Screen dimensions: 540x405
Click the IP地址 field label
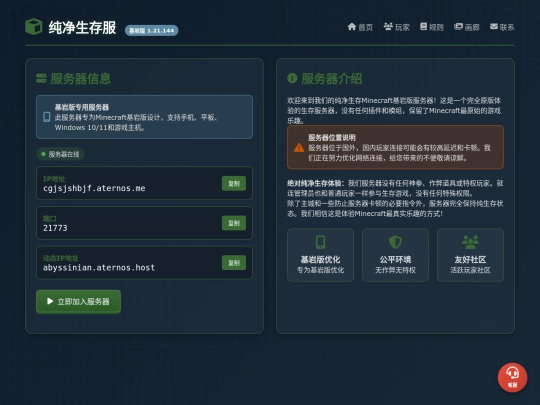(54, 179)
